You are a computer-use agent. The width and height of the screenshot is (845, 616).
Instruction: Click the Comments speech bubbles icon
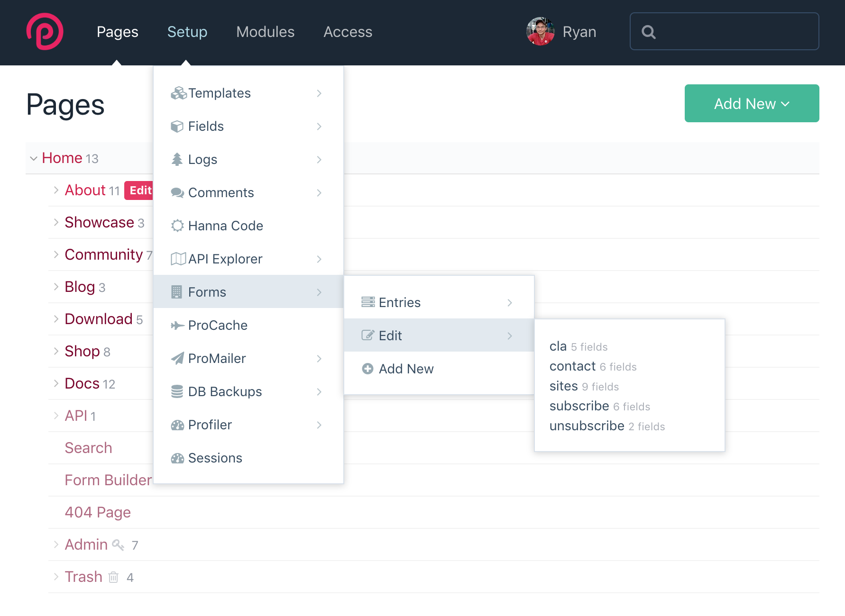pyautogui.click(x=177, y=193)
